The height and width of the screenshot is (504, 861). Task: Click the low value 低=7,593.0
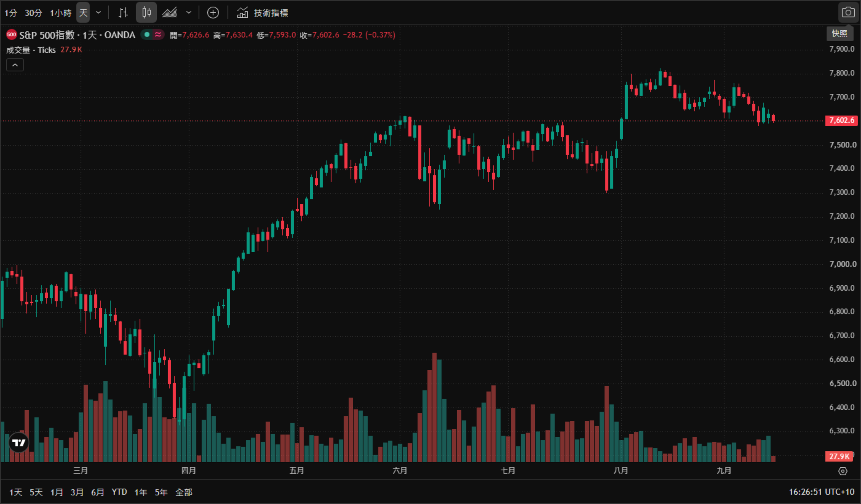276,35
